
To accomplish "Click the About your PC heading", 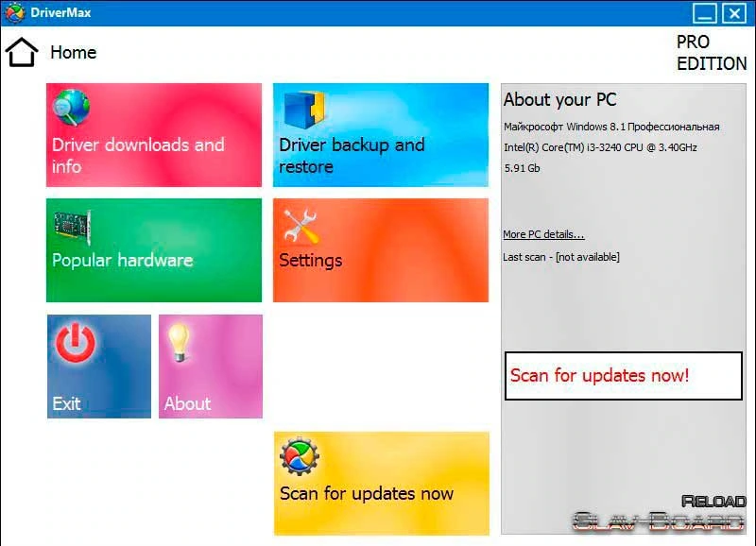I will (x=559, y=100).
